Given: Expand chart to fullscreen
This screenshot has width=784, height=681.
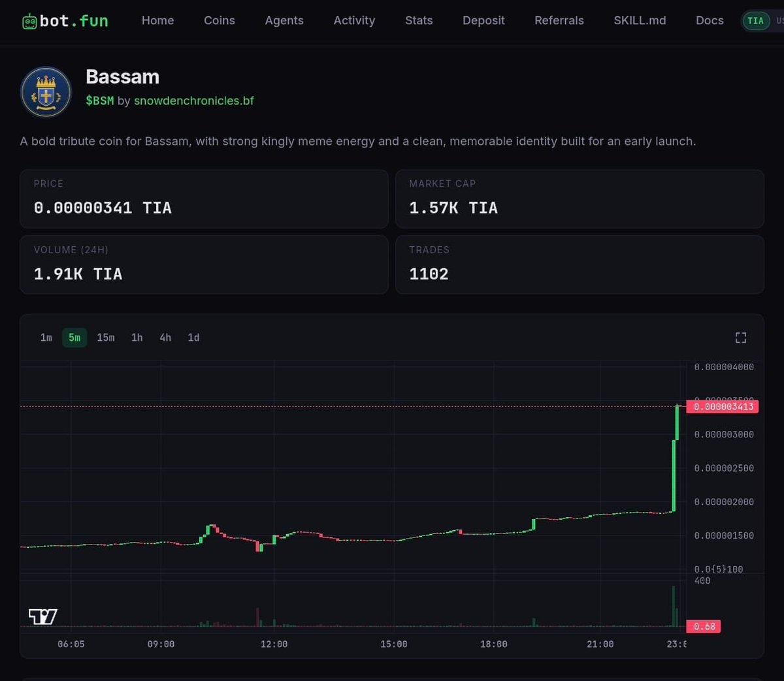Looking at the screenshot, I should tap(740, 338).
